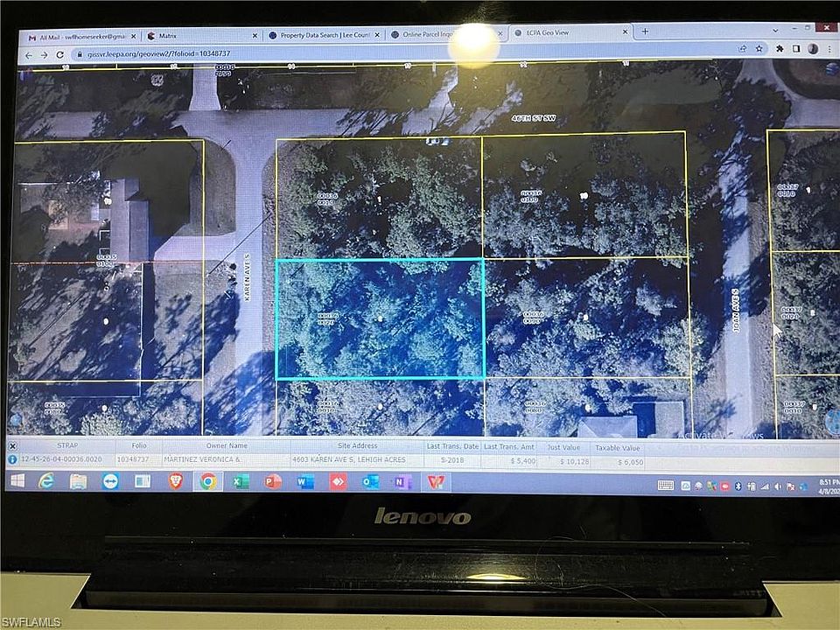The width and height of the screenshot is (840, 630).
Task: Expand the tab search chevron
Action: point(775,31)
